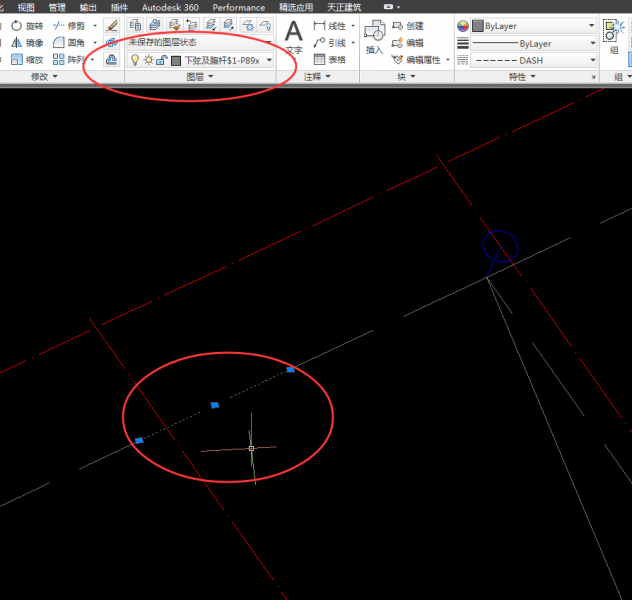Image resolution: width=632 pixels, height=600 pixels.
Task: Select the Array (阵列) tool
Action: tap(69, 60)
